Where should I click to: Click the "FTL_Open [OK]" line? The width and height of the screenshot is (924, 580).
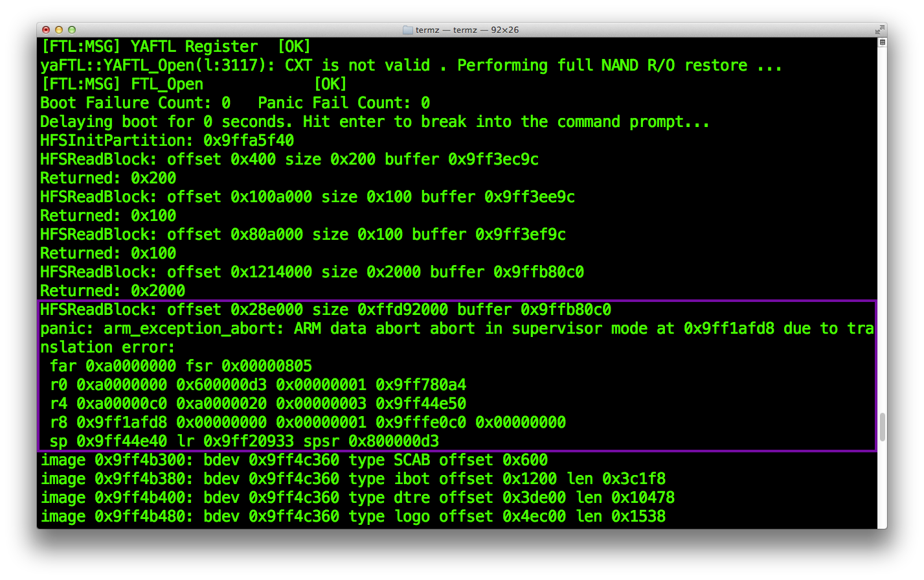pyautogui.click(x=194, y=84)
